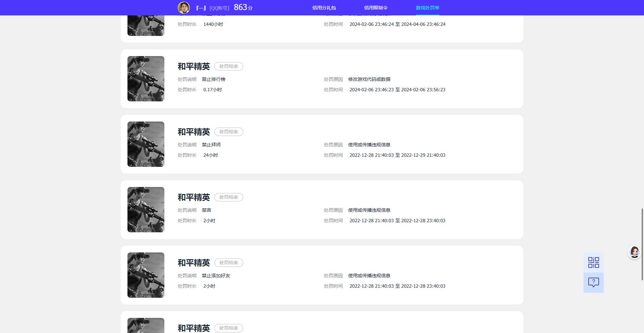Screen dimensions: 644x333
Task: Click the user avatar in the header
Action: tap(184, 7)
